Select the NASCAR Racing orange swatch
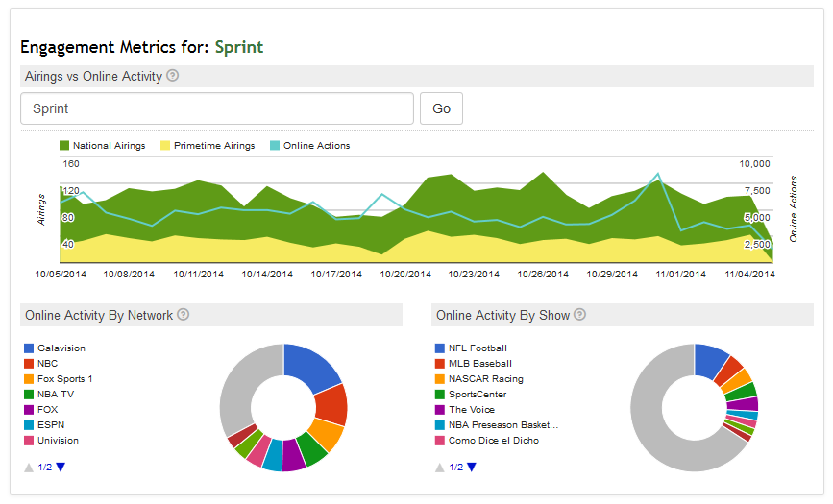The image size is (833, 504). pyautogui.click(x=440, y=379)
